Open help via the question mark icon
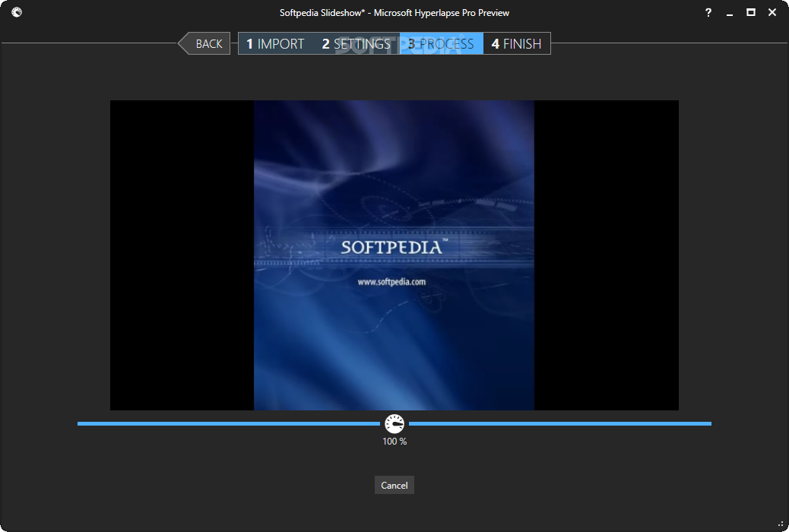 pos(708,13)
